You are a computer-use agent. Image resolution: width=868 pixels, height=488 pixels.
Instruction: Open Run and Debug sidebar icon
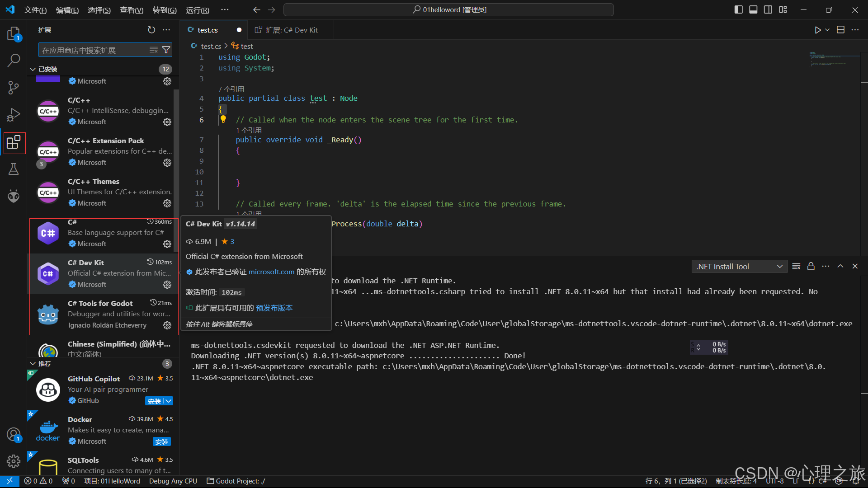point(14,114)
